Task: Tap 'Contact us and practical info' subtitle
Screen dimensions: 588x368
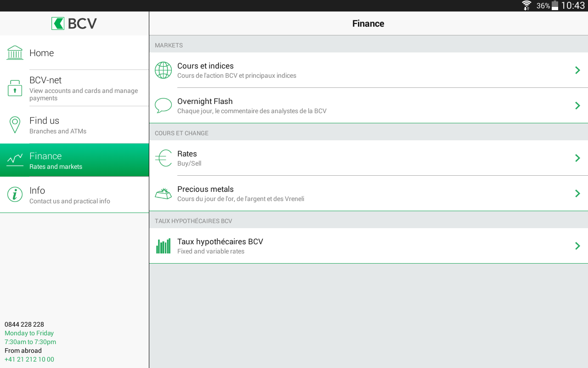Action: click(70, 201)
